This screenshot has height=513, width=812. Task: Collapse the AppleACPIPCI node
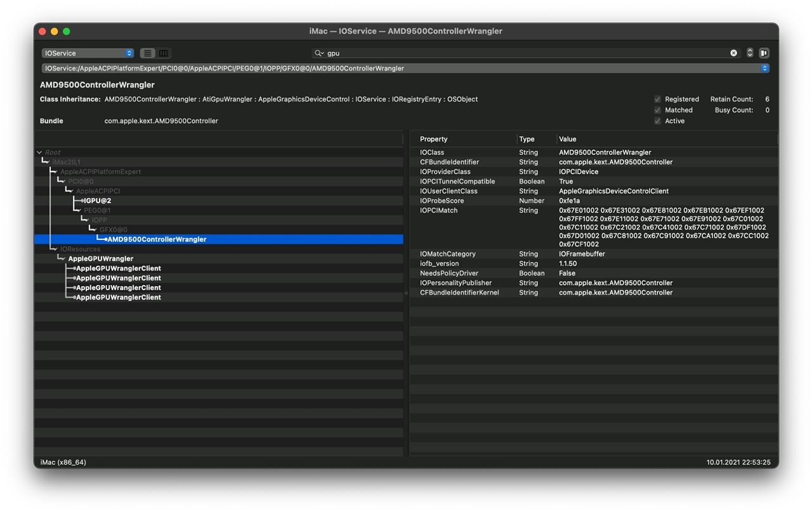[70, 191]
